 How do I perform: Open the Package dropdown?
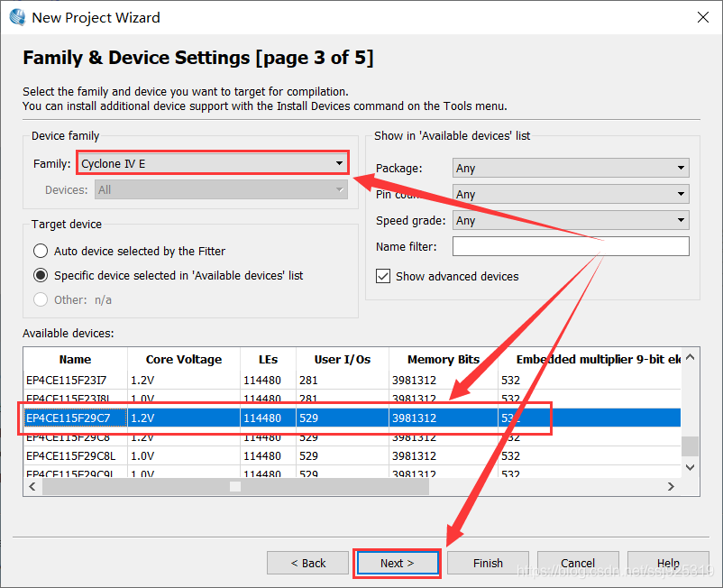571,168
